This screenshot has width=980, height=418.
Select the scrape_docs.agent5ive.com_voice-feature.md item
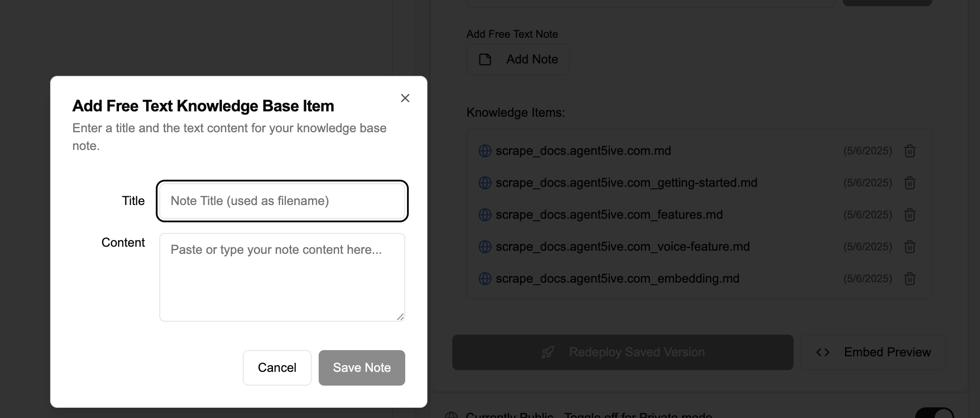(x=622, y=247)
